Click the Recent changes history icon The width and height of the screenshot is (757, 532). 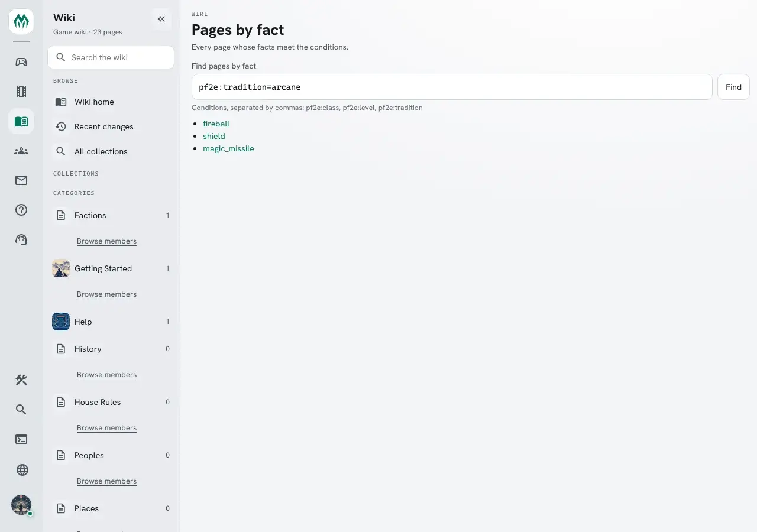click(61, 126)
